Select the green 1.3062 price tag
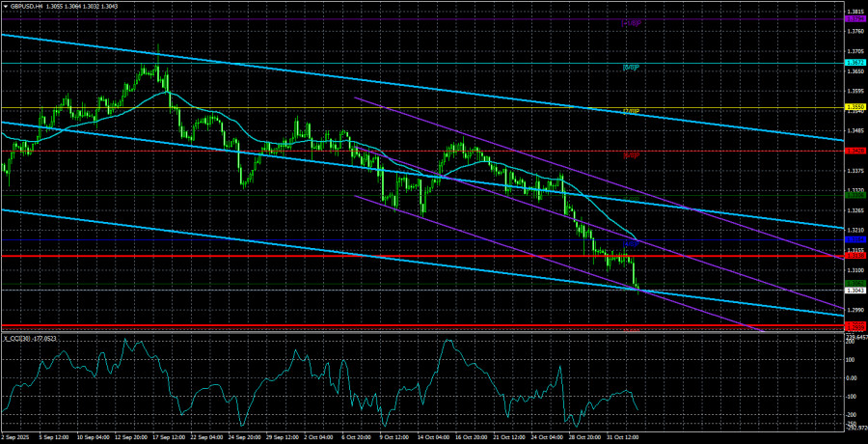 [854, 282]
